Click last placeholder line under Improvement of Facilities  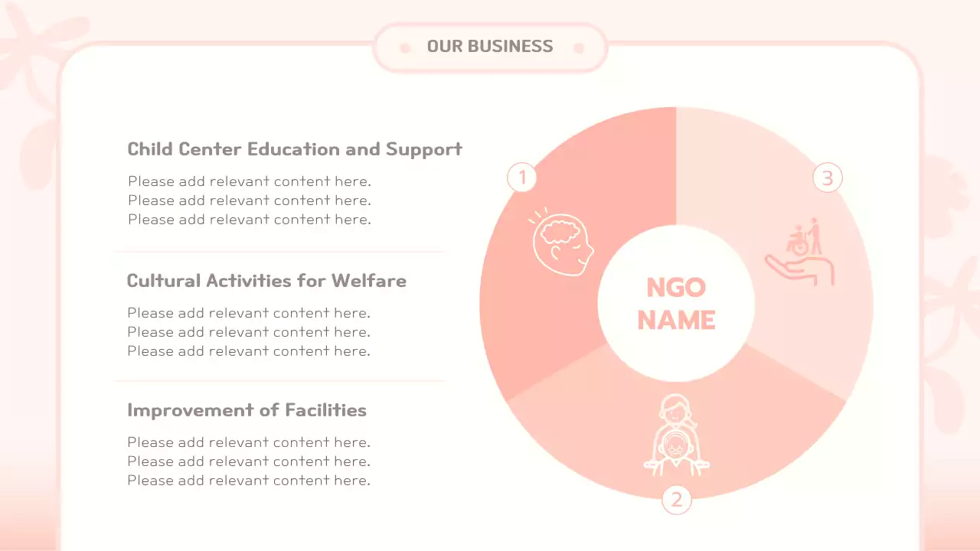pyautogui.click(x=249, y=481)
